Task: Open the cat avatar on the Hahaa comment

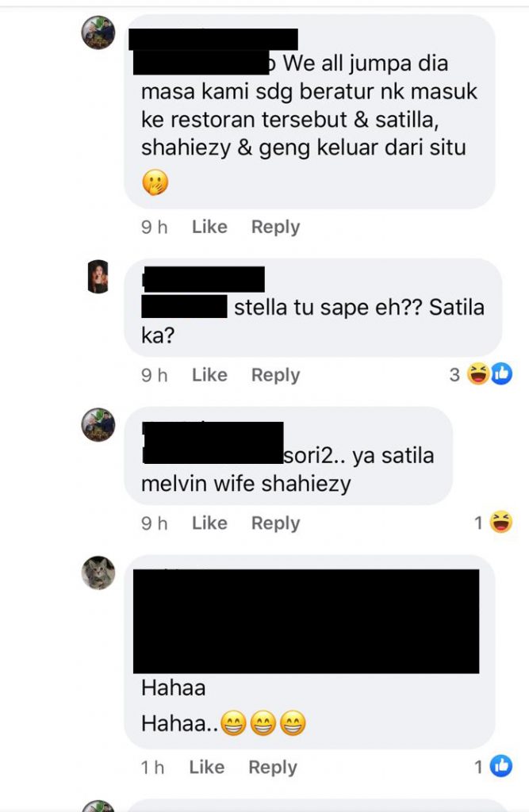Action: [x=98, y=573]
